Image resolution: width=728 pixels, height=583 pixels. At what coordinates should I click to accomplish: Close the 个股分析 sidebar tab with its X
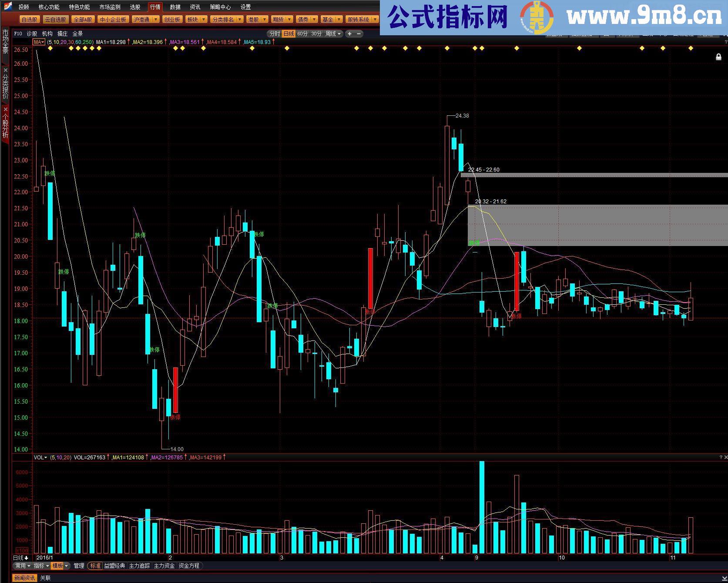pos(6,109)
